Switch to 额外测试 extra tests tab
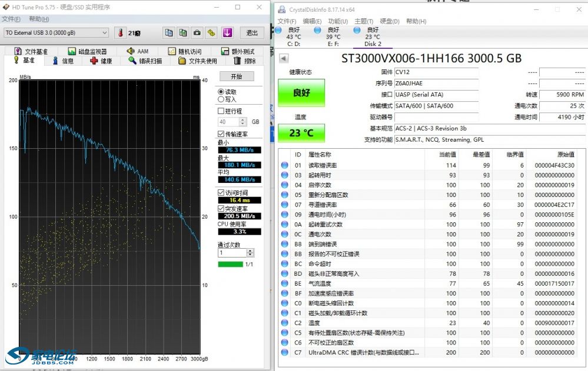 pos(238,51)
